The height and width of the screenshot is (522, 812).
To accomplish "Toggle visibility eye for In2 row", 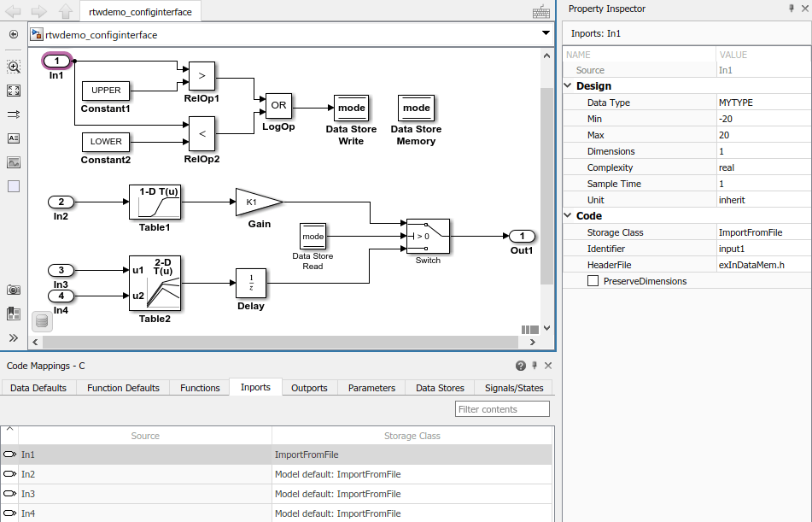I will [x=9, y=474].
